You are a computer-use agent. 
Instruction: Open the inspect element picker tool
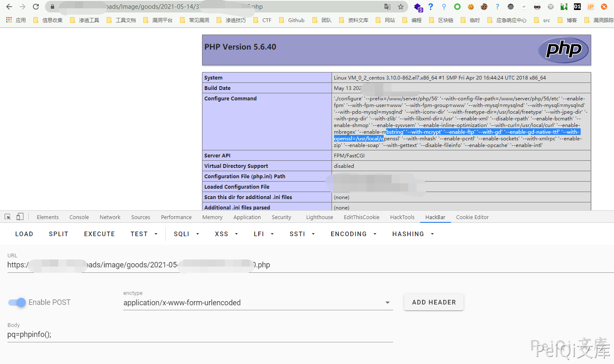click(x=7, y=217)
